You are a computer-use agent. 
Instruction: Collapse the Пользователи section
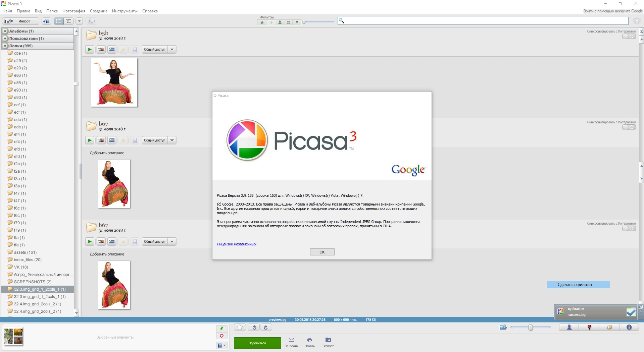pyautogui.click(x=5, y=39)
